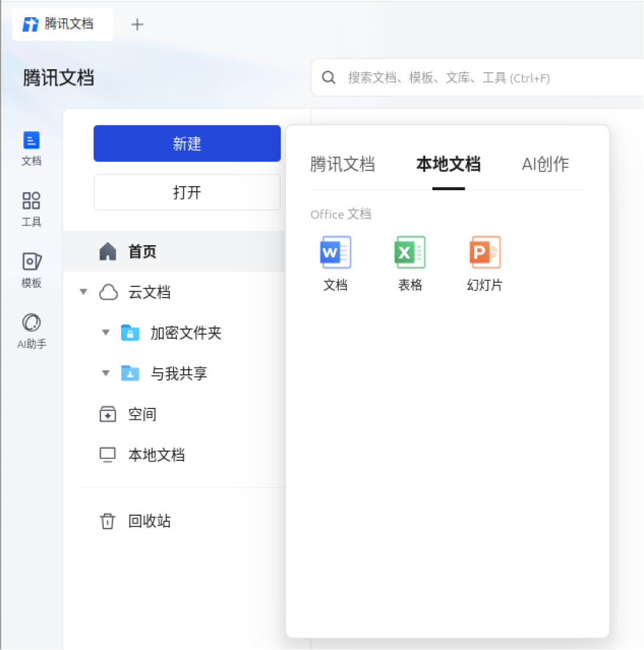Screen dimensions: 644x650
Task: Open 本地文档 in navigation
Action: [174, 455]
